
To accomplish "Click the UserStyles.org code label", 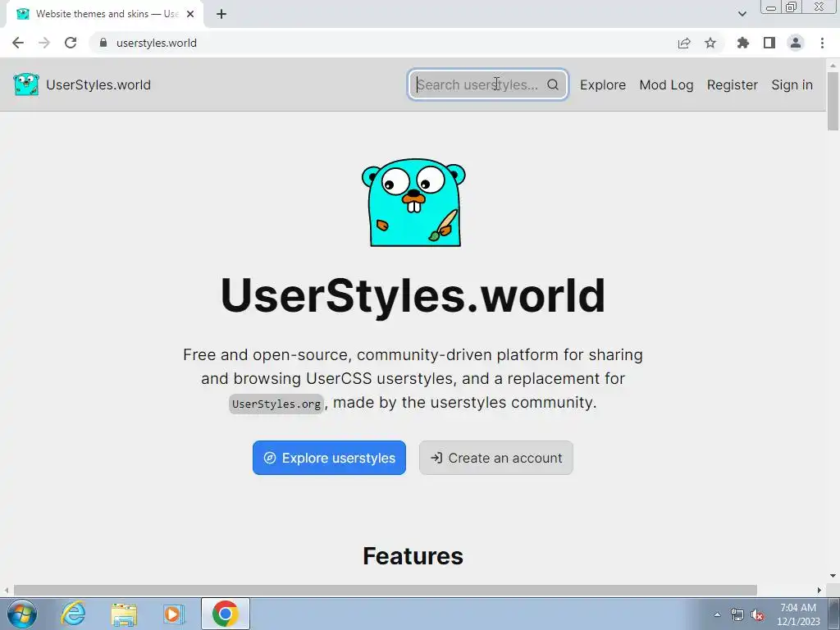I will (x=276, y=404).
